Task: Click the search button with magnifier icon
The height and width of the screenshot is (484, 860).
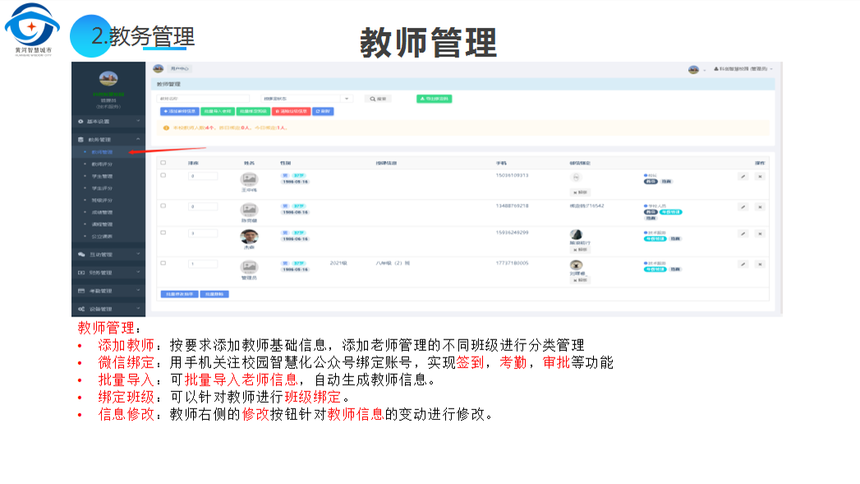Action: [x=378, y=99]
